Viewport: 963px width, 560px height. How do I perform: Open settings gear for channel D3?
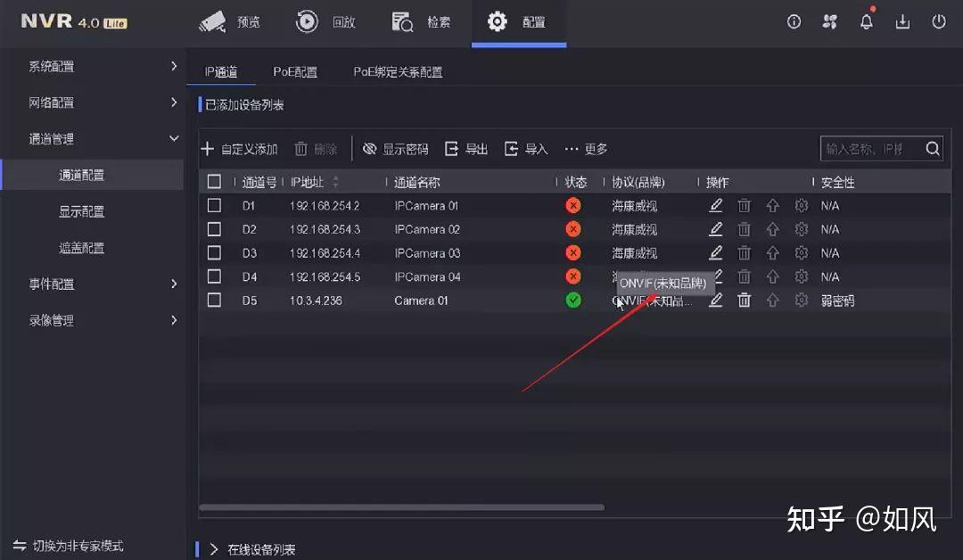click(x=801, y=252)
